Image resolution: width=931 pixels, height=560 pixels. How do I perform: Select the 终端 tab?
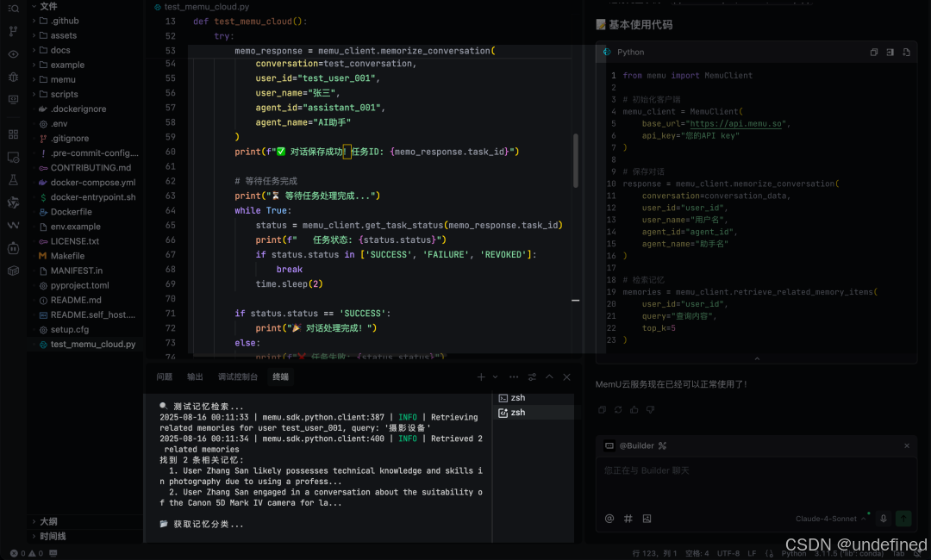[280, 376]
